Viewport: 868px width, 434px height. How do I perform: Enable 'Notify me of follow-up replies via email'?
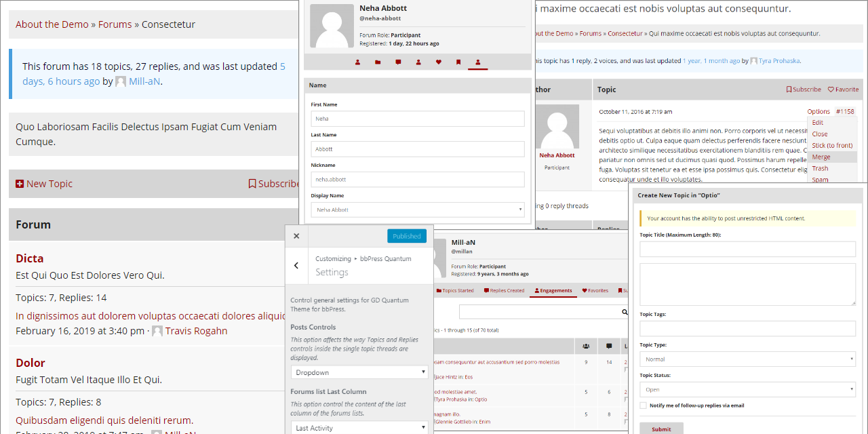pos(643,406)
